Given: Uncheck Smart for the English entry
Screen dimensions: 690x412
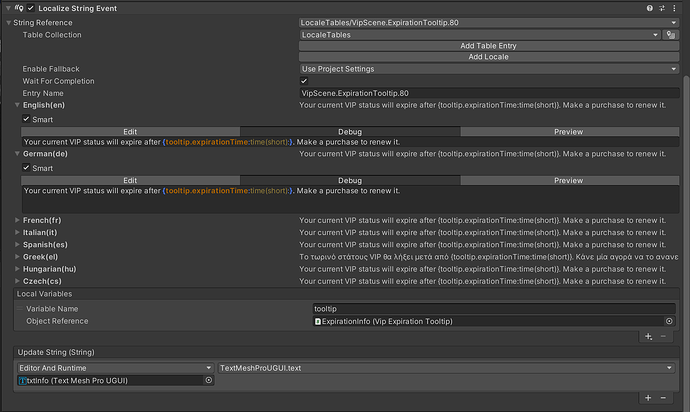Looking at the screenshot, I should coord(27,118).
